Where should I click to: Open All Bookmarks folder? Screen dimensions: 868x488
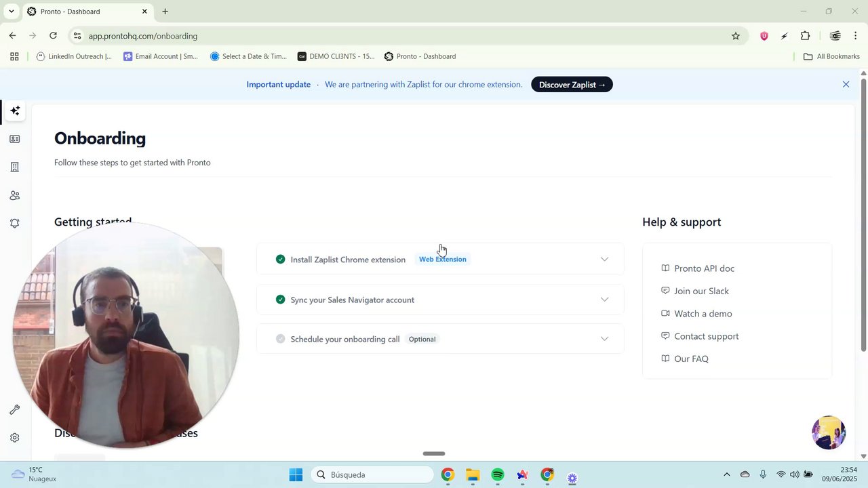pyautogui.click(x=831, y=56)
